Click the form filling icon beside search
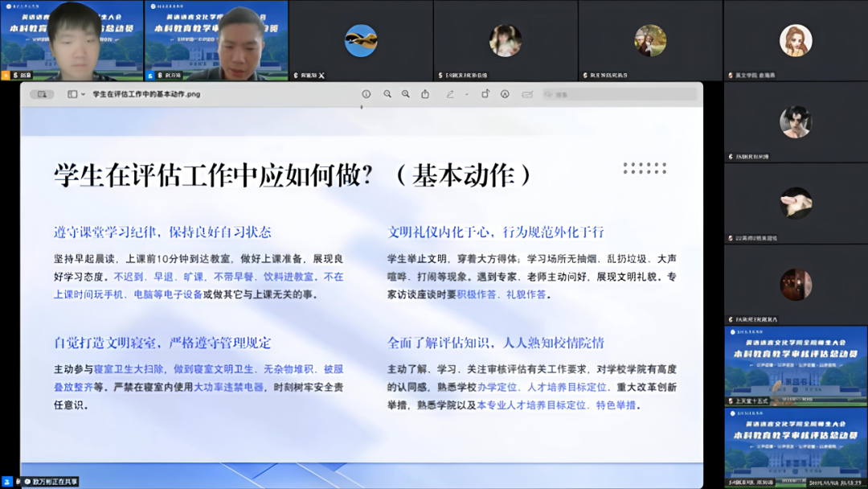 [527, 94]
